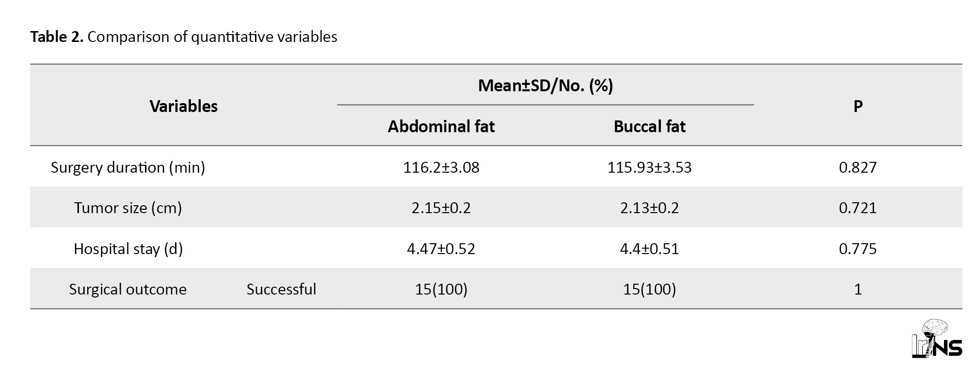980x373 pixels.
Task: Select the P column header
Action: [x=858, y=106]
